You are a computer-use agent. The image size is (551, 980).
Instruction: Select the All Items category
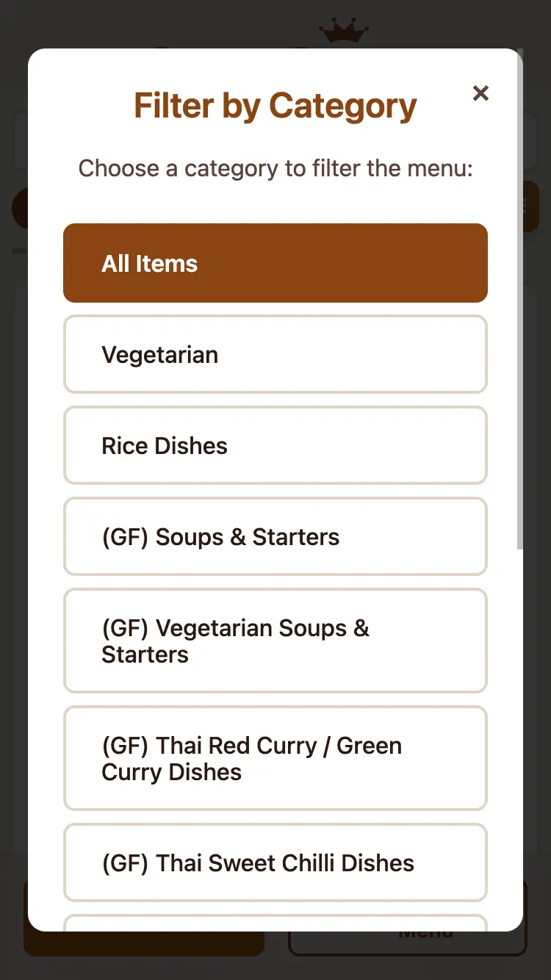point(275,263)
